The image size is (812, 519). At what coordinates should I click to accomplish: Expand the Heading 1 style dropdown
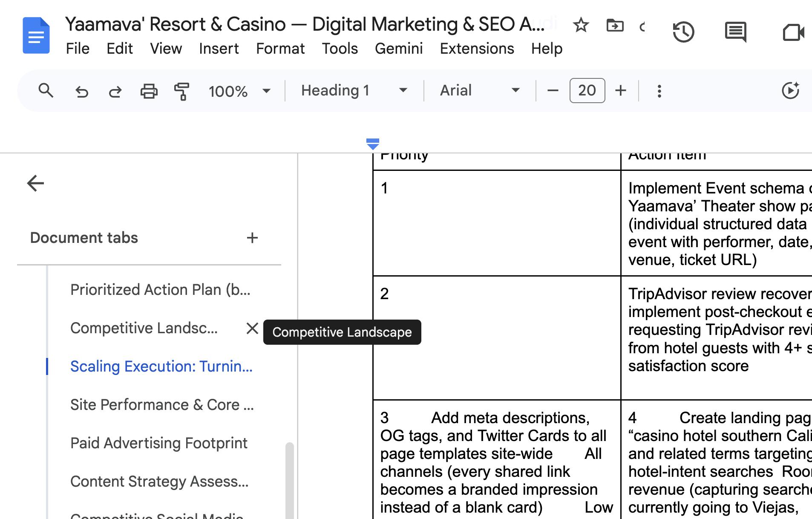pyautogui.click(x=354, y=91)
